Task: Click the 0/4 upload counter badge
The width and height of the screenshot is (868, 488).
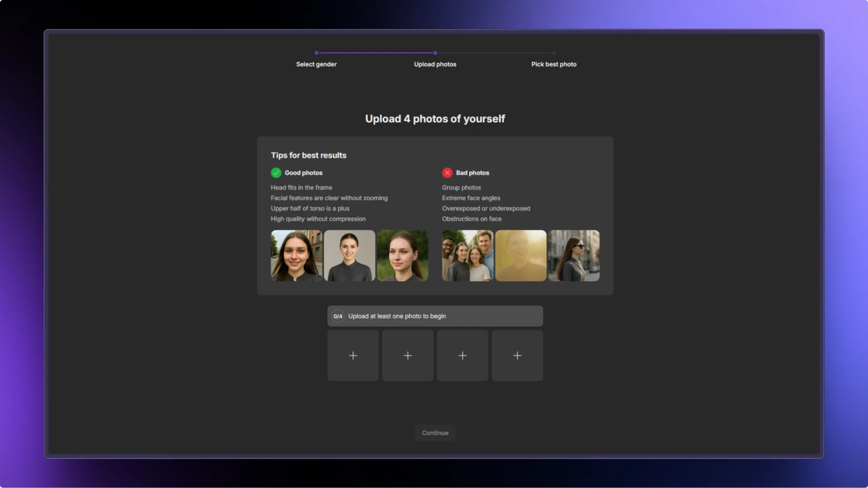Action: tap(338, 317)
